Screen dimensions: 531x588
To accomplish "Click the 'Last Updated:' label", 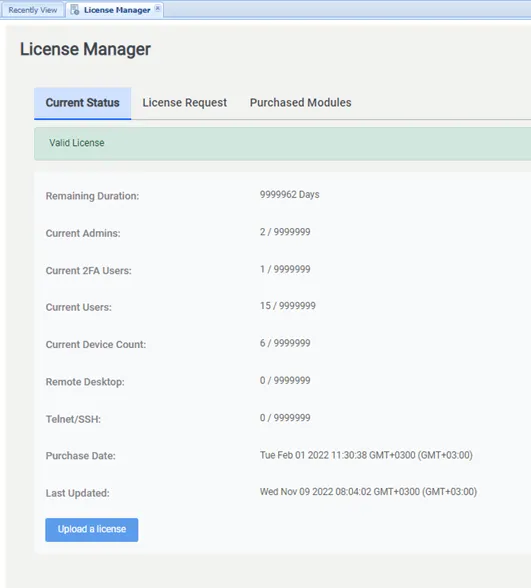I will click(77, 493).
